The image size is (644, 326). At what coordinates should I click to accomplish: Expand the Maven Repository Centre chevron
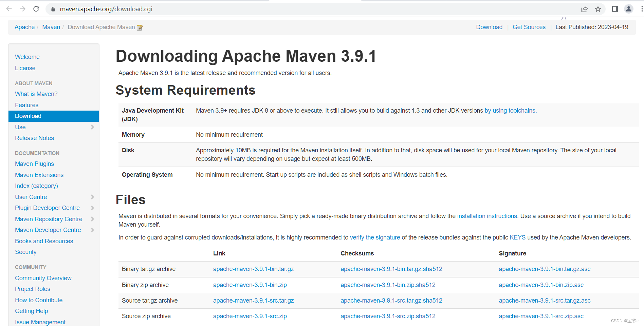pyautogui.click(x=92, y=219)
